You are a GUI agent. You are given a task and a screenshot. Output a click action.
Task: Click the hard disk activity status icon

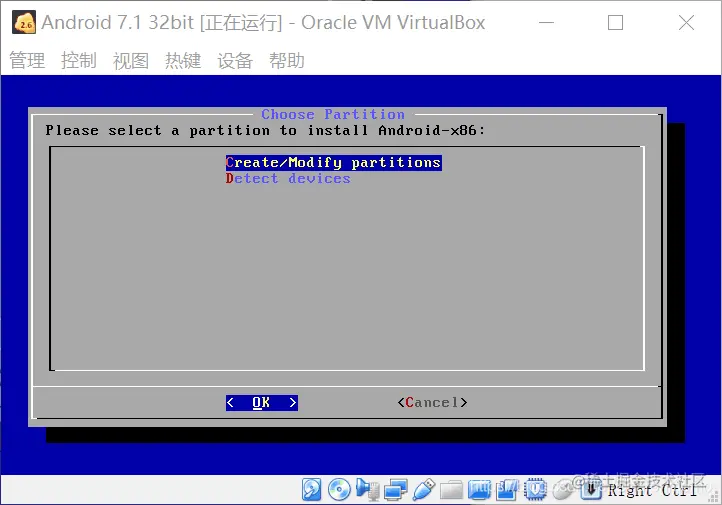tap(312, 489)
